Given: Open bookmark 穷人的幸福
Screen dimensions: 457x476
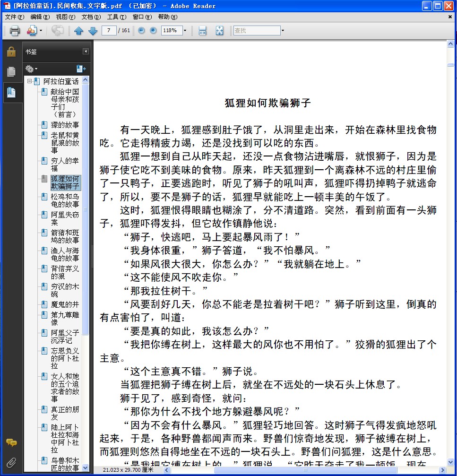Looking at the screenshot, I should [65, 164].
